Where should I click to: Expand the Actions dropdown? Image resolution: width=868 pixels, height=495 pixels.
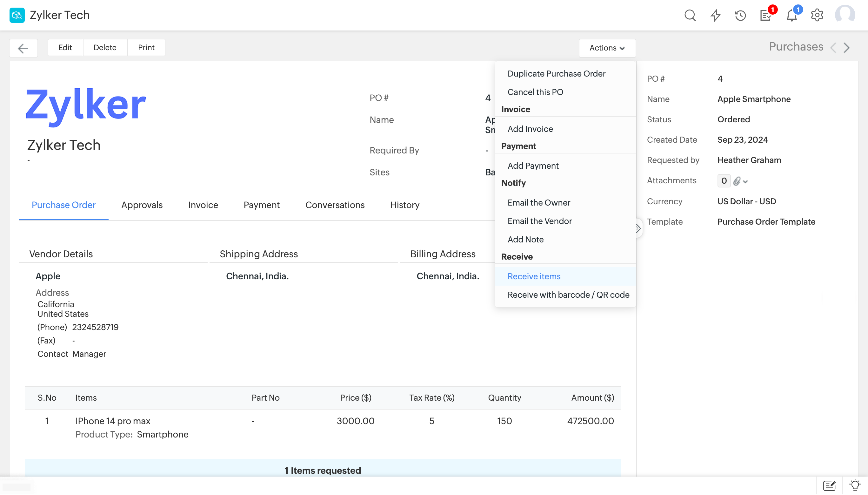pos(607,48)
